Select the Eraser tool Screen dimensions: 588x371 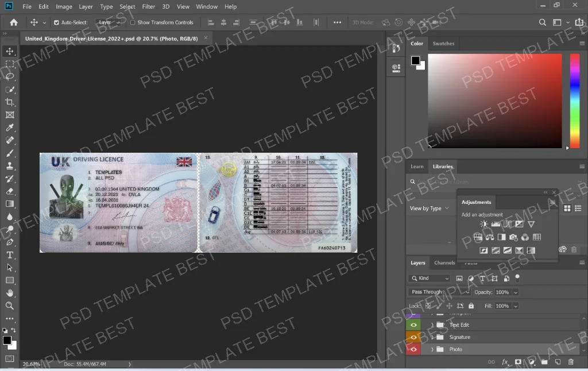coord(10,191)
